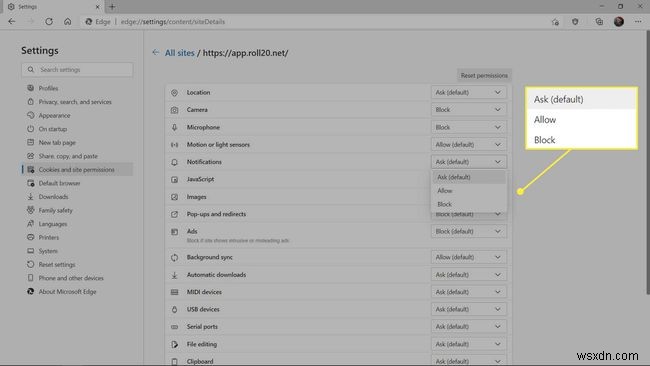Image resolution: width=650 pixels, height=366 pixels.
Task: Open System settings section
Action: (x=77, y=251)
